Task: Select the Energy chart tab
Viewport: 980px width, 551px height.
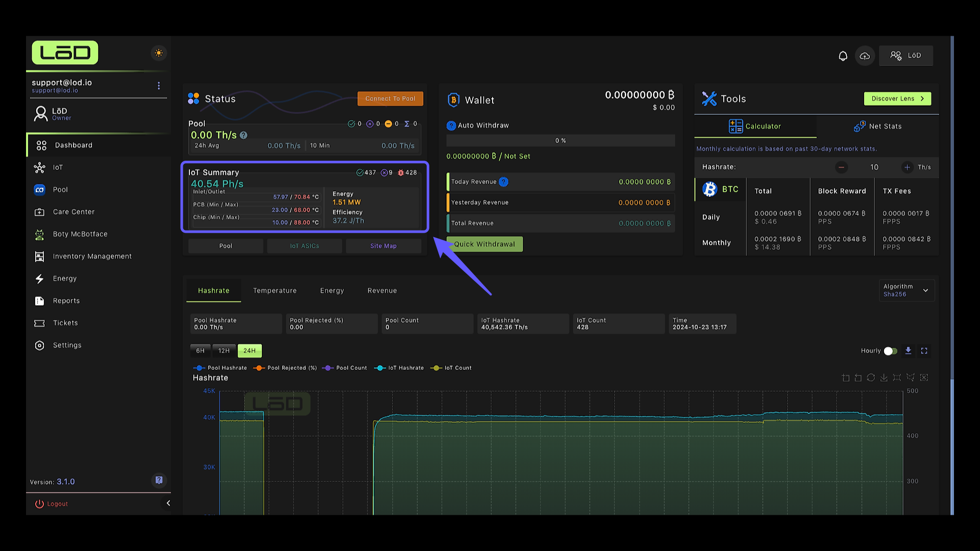Action: pos(332,291)
